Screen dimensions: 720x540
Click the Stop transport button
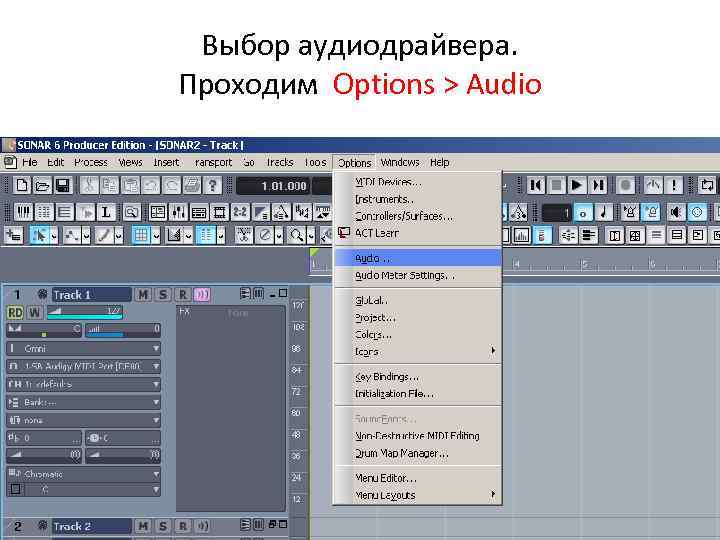(x=556, y=186)
